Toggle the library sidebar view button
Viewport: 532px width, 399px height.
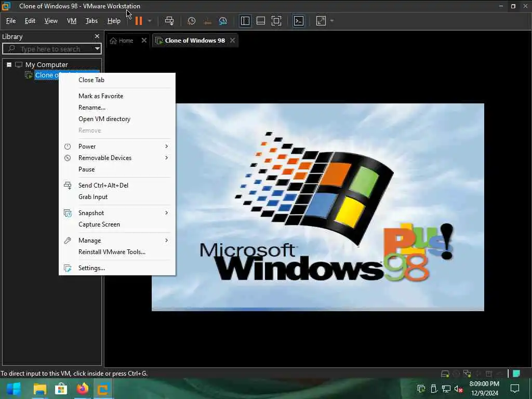pyautogui.click(x=245, y=21)
